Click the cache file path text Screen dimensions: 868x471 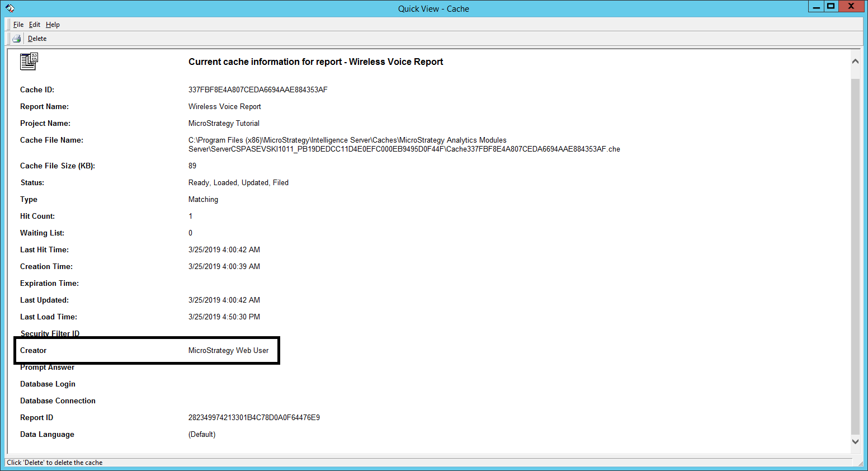click(404, 145)
